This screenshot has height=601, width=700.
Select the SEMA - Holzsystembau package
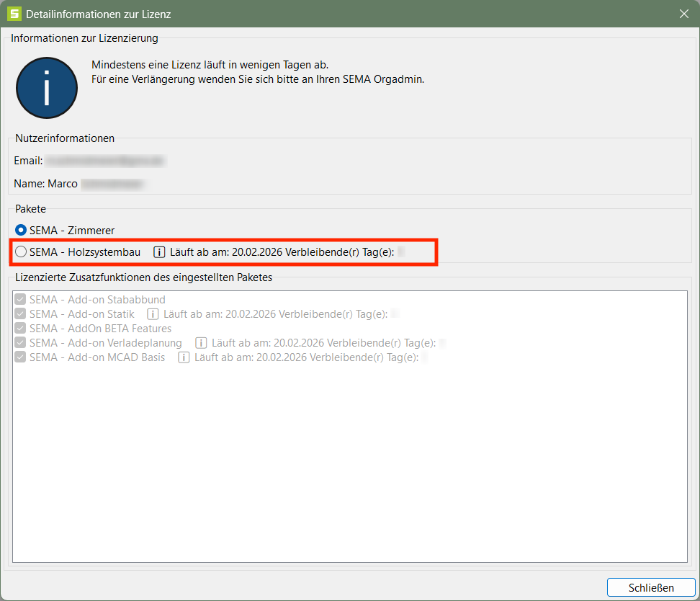tap(21, 252)
